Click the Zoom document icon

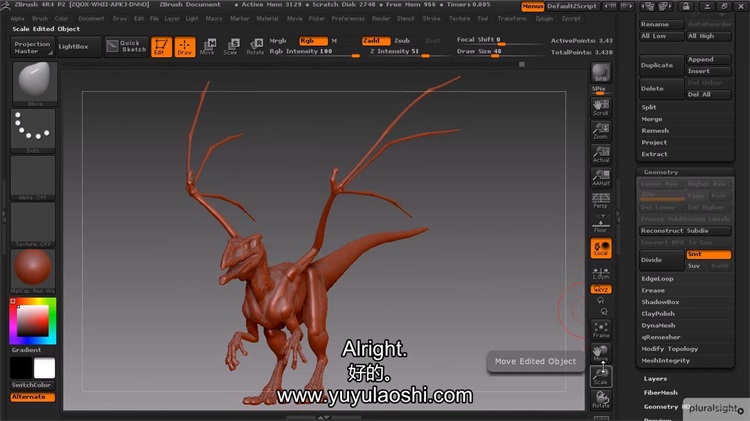tap(601, 131)
